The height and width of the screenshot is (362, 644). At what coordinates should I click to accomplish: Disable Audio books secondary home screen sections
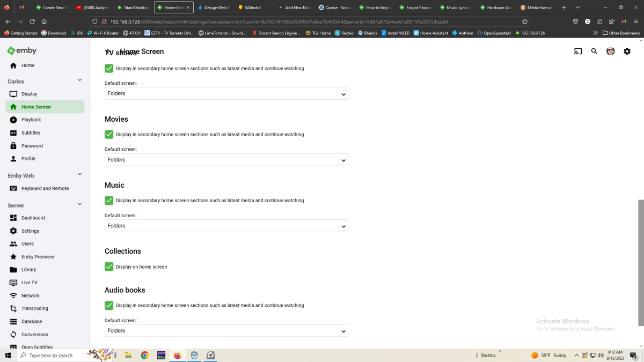tap(109, 305)
